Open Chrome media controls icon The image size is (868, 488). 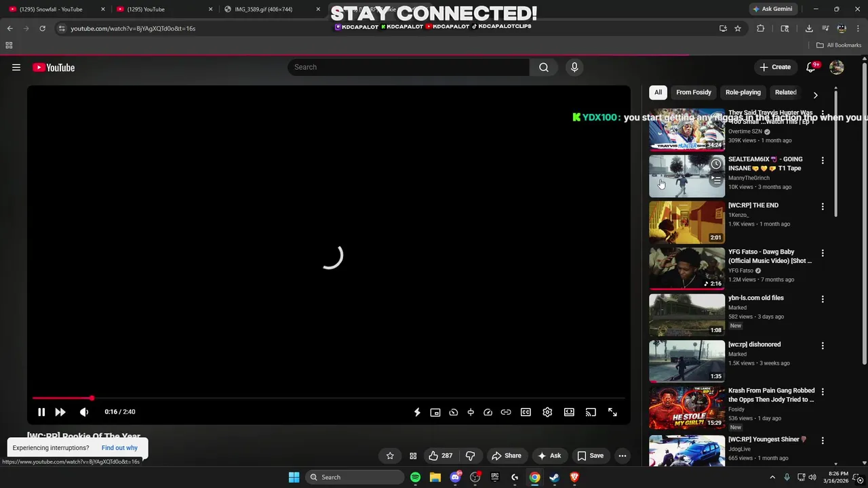click(825, 28)
